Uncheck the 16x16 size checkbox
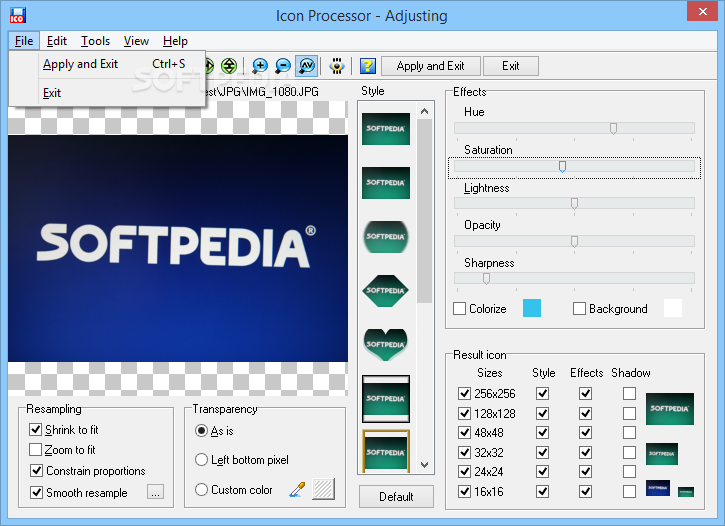This screenshot has width=725, height=526. pyautogui.click(x=464, y=491)
